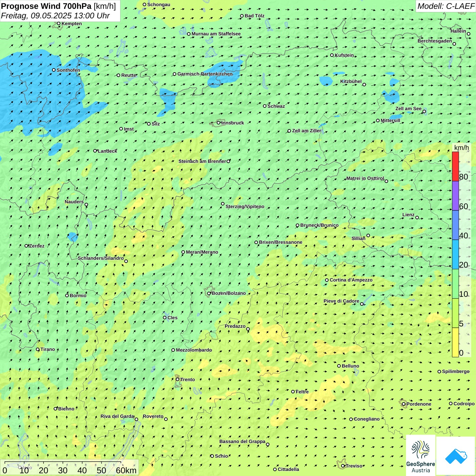Select the Tirano label
This screenshot has height=476, width=476.
[x=48, y=349]
